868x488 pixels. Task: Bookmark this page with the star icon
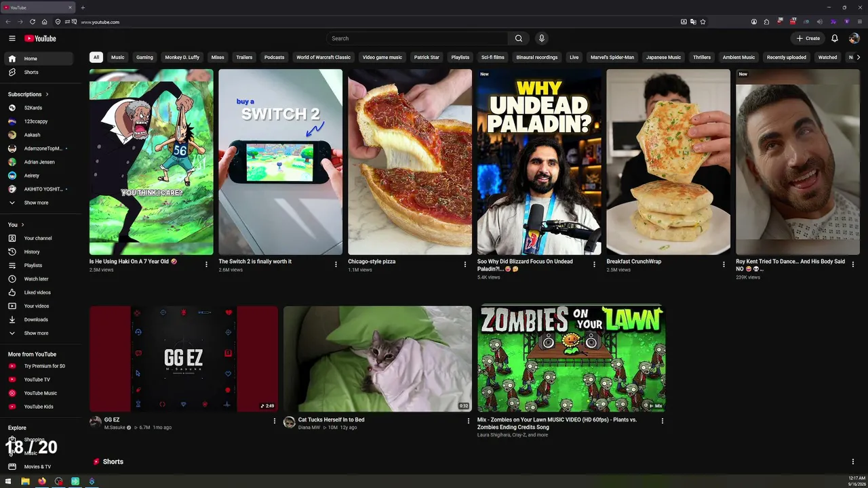pyautogui.click(x=703, y=22)
